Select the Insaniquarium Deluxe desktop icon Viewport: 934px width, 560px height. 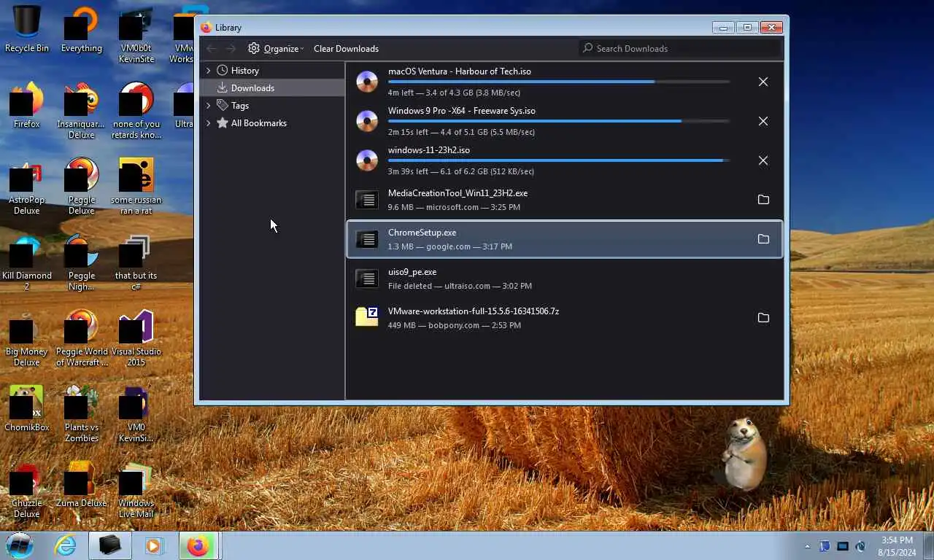[81, 110]
